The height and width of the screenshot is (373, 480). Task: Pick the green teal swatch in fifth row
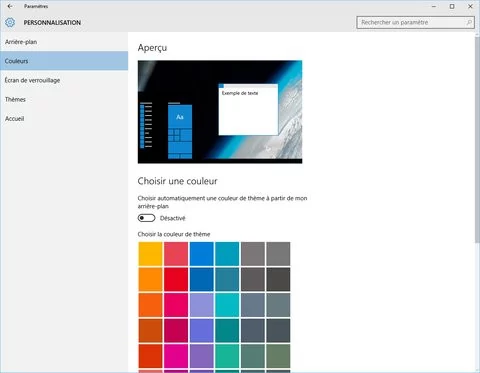227,356
